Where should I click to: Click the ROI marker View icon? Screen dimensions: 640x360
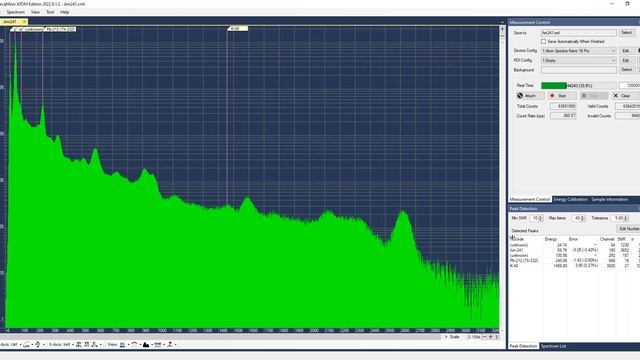point(158,345)
